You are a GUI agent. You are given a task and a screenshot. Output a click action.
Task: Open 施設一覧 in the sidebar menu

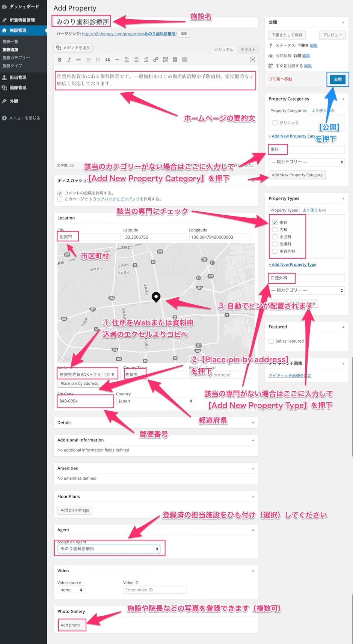pyautogui.click(x=10, y=42)
